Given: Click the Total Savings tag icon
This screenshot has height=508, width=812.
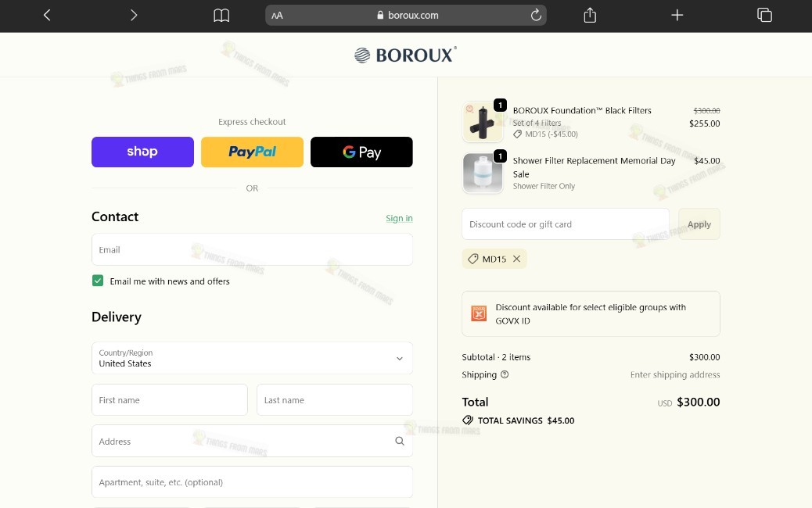Looking at the screenshot, I should [468, 420].
